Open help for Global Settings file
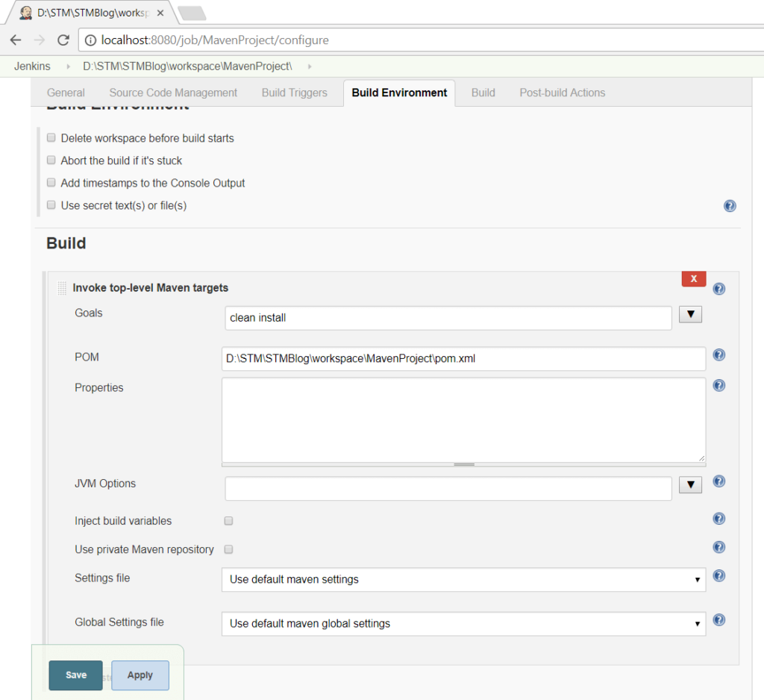 pyautogui.click(x=718, y=619)
